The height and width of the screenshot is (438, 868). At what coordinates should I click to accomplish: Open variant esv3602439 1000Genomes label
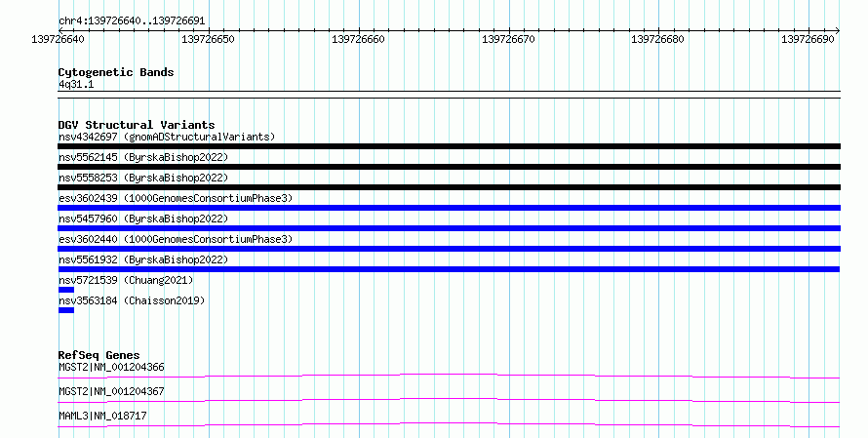(x=176, y=198)
